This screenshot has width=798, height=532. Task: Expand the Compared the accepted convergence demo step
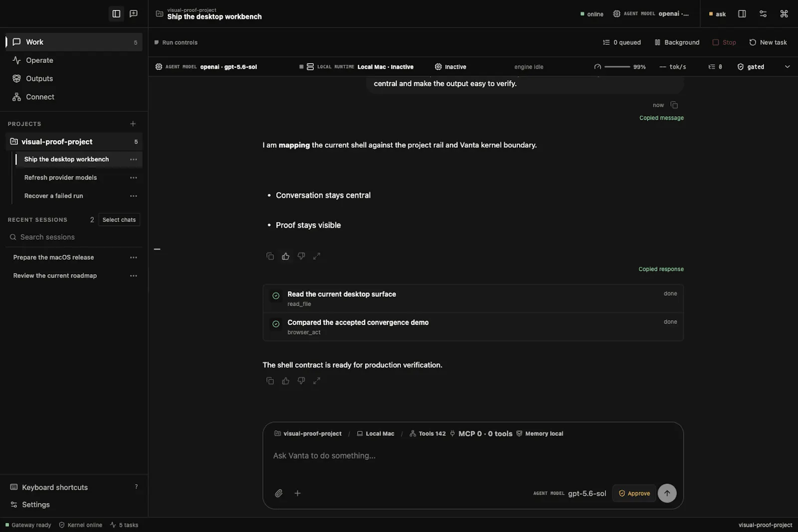[x=473, y=327]
